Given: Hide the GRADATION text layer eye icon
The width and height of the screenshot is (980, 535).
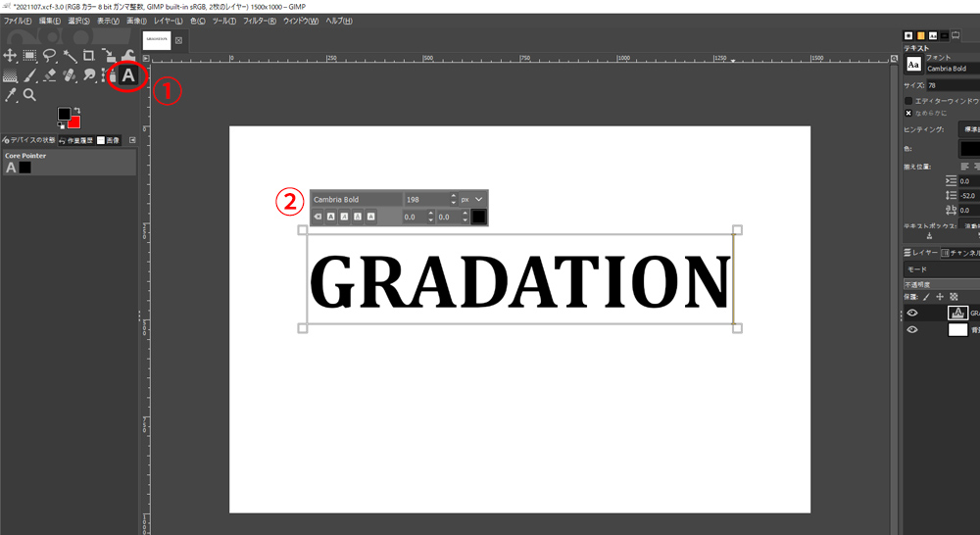Looking at the screenshot, I should click(x=912, y=313).
